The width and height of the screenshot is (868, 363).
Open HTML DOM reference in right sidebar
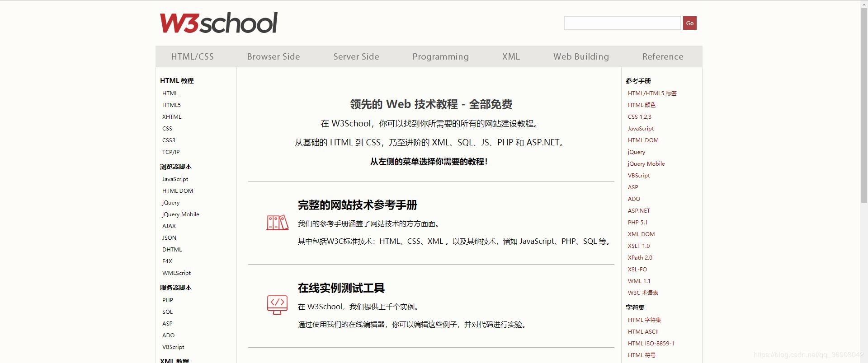(x=643, y=140)
